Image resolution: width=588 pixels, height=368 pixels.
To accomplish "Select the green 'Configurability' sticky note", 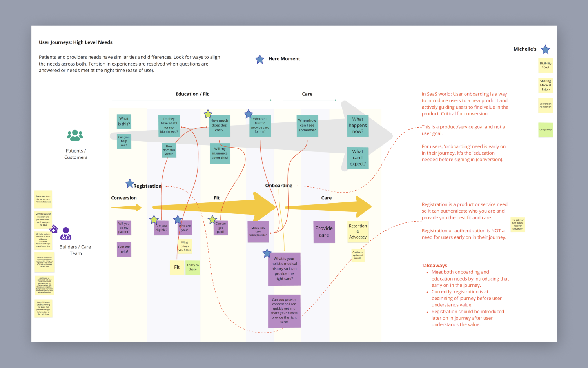I will tap(545, 129).
